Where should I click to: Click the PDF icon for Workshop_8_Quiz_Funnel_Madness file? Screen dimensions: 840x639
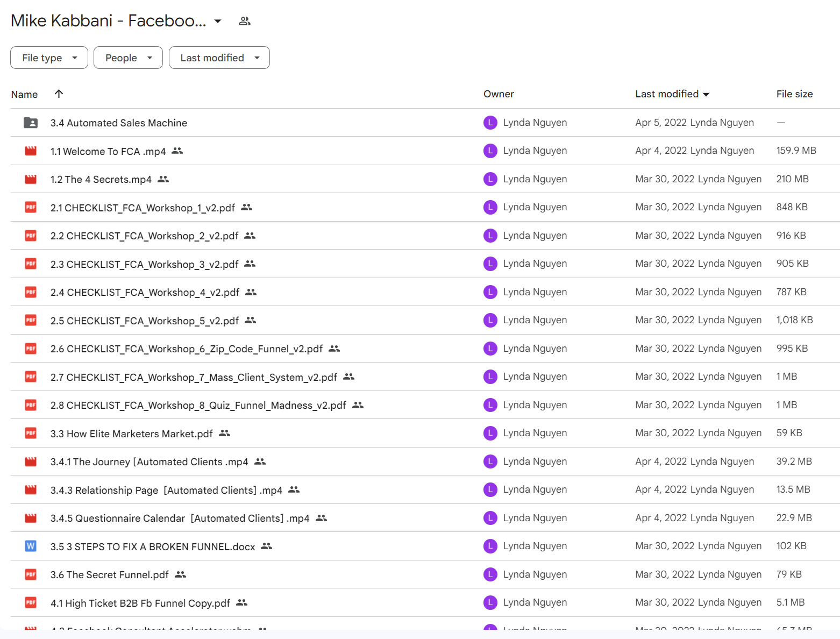point(31,405)
